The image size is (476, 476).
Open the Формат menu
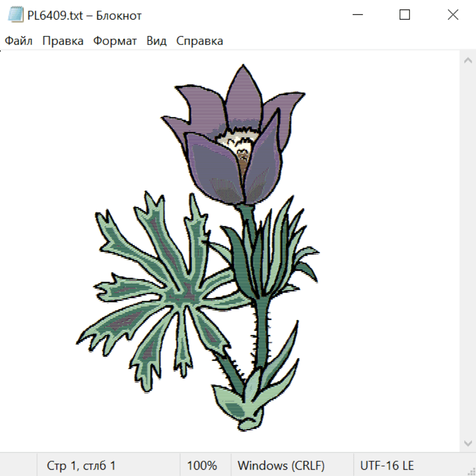pos(115,41)
